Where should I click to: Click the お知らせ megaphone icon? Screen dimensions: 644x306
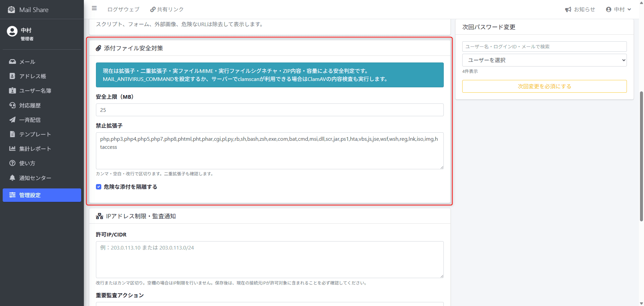coord(568,9)
